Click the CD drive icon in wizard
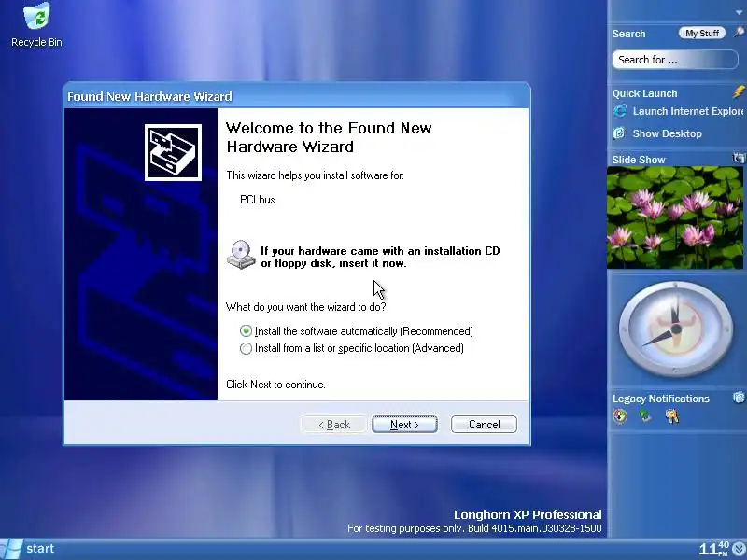 (241, 255)
